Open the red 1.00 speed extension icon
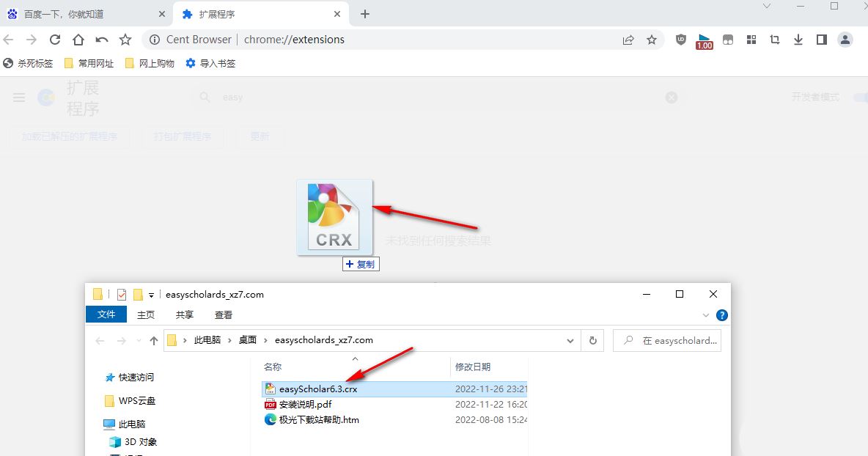 (x=704, y=42)
